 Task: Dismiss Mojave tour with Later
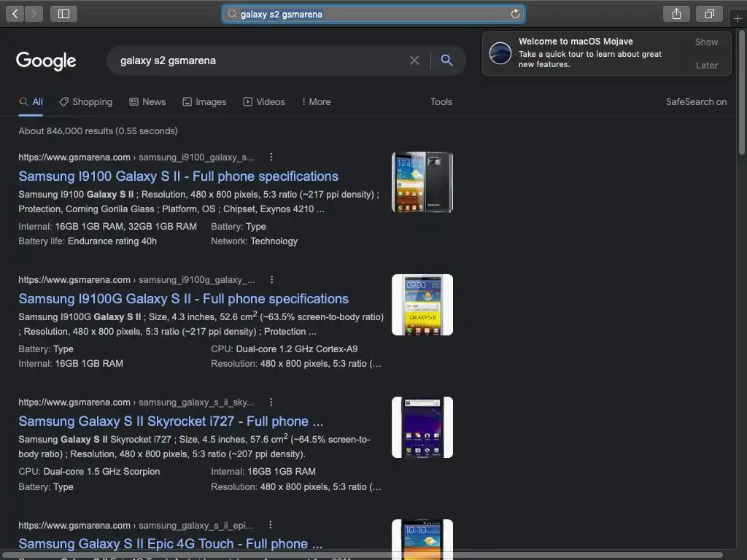coord(706,65)
